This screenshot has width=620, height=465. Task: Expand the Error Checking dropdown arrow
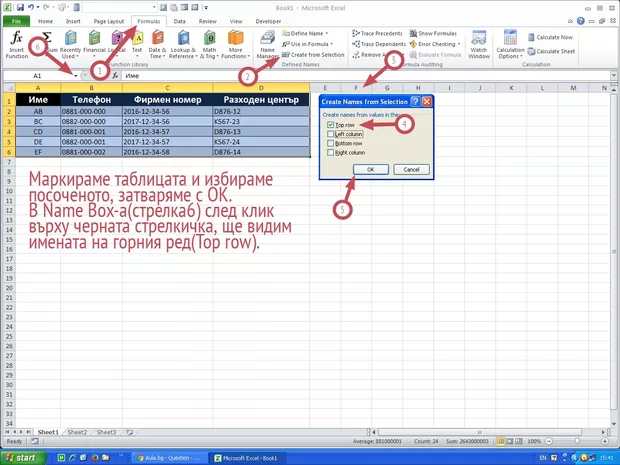pos(459,44)
